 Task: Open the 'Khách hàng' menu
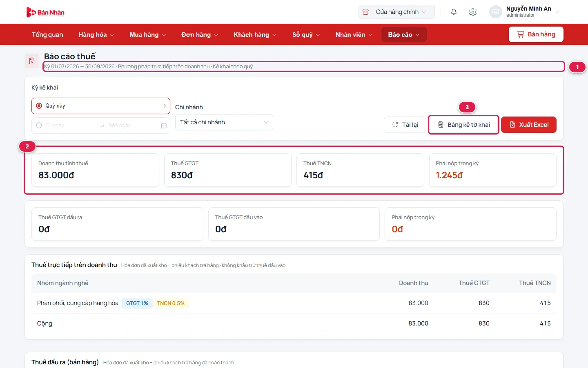pyautogui.click(x=255, y=35)
